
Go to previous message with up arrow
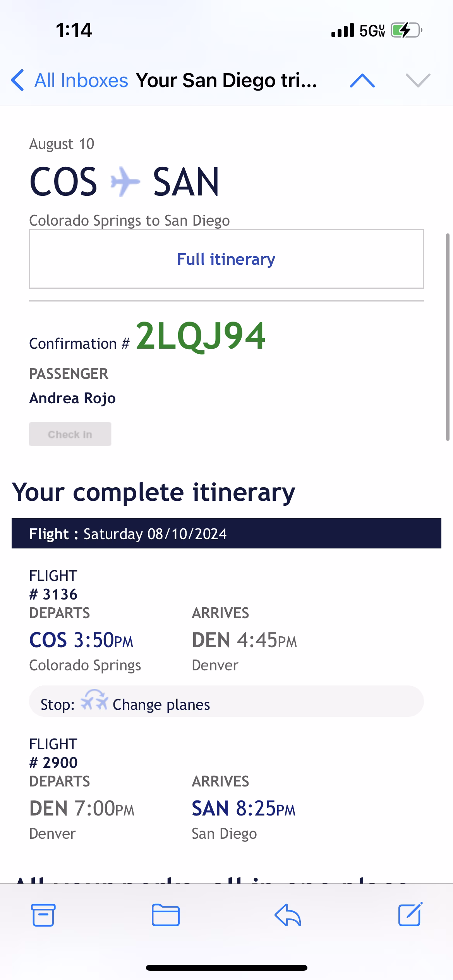(362, 81)
